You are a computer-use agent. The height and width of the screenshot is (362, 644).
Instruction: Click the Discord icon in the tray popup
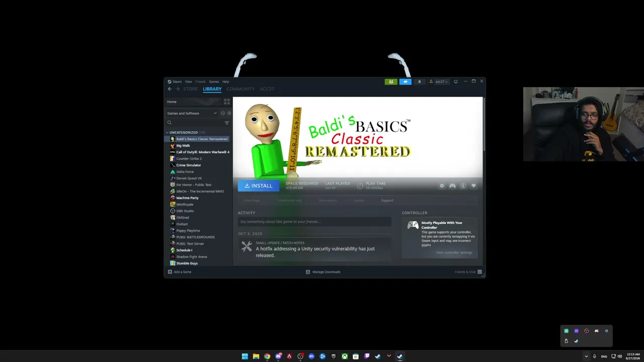pyautogui.click(x=596, y=331)
